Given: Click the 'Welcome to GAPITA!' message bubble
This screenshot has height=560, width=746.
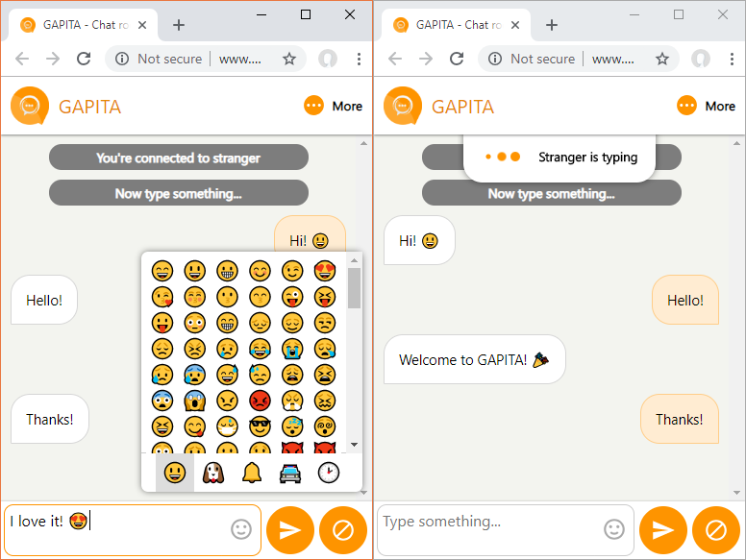Looking at the screenshot, I should point(474,359).
